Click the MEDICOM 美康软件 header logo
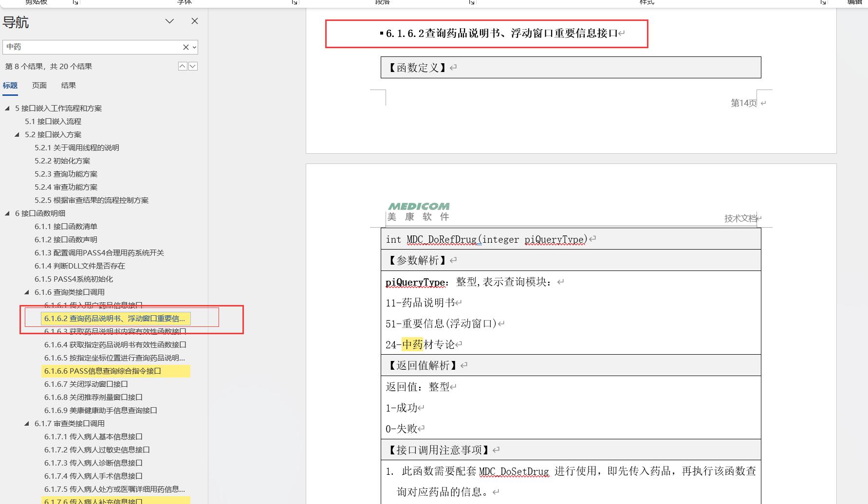This screenshot has height=504, width=868. point(419,212)
